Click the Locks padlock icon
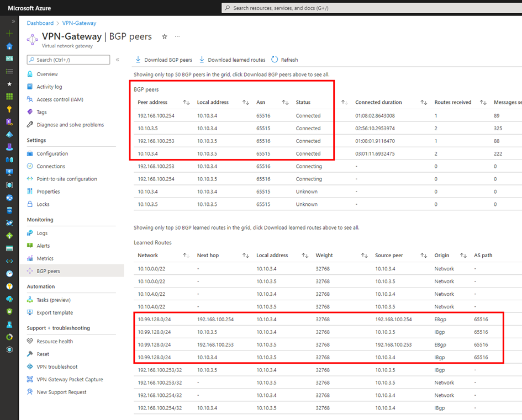Screen dimensions: 522x420 pyautogui.click(x=30, y=204)
